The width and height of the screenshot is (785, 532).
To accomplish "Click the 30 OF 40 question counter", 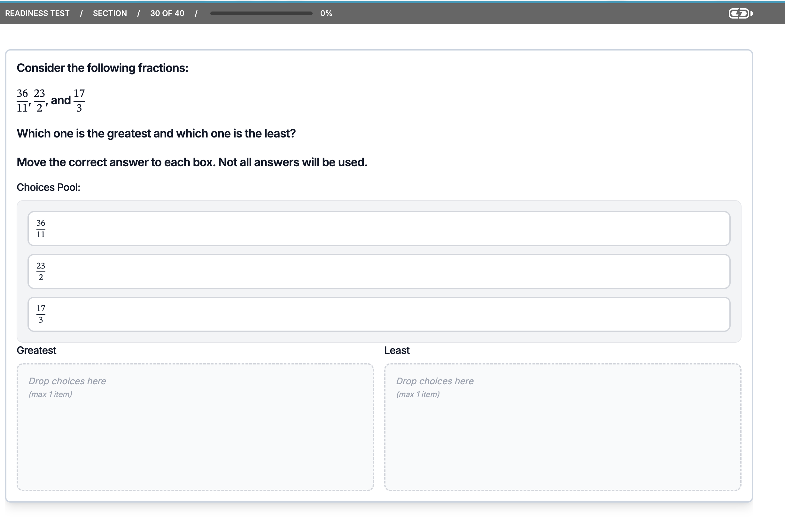I will click(167, 13).
